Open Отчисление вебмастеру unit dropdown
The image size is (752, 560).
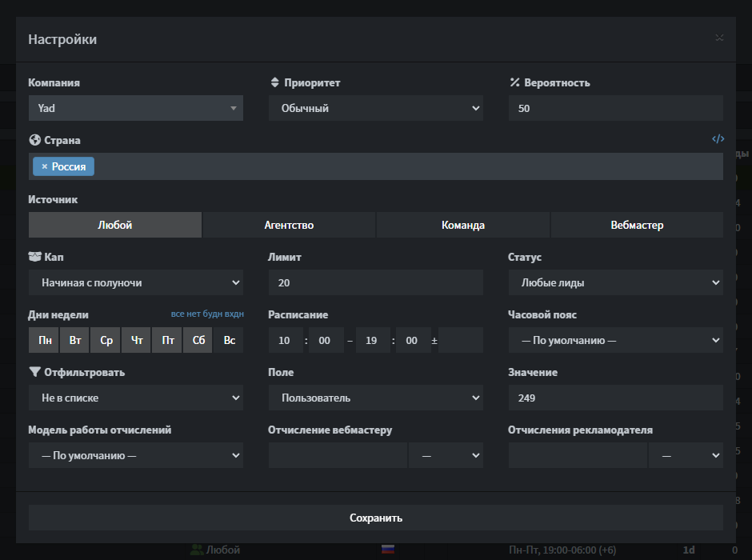446,455
